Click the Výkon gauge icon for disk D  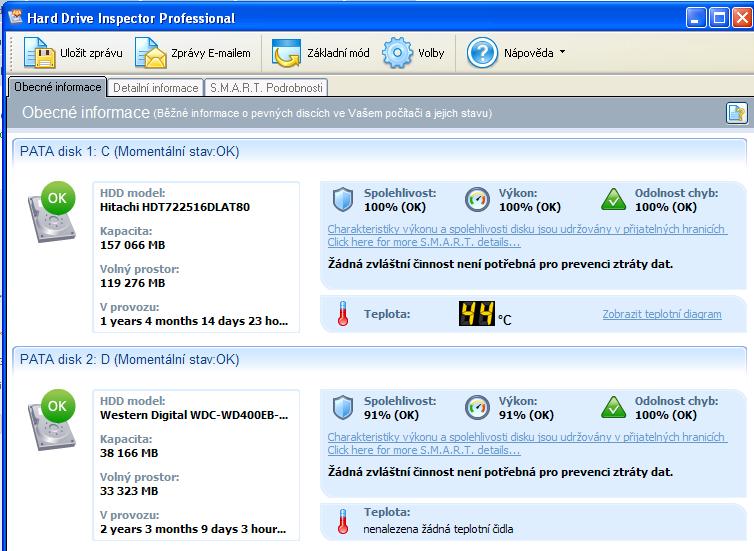477,408
